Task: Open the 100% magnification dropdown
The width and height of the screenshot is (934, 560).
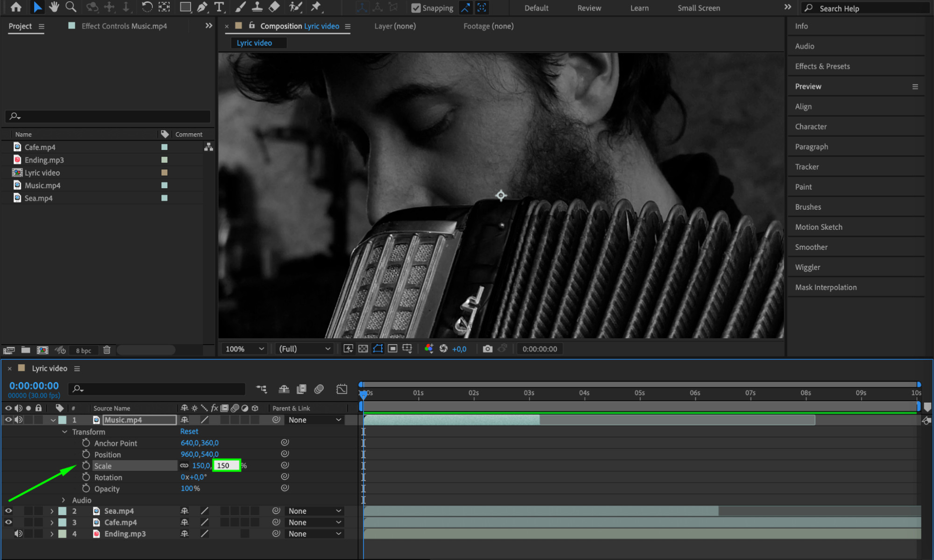Action: [x=245, y=349]
